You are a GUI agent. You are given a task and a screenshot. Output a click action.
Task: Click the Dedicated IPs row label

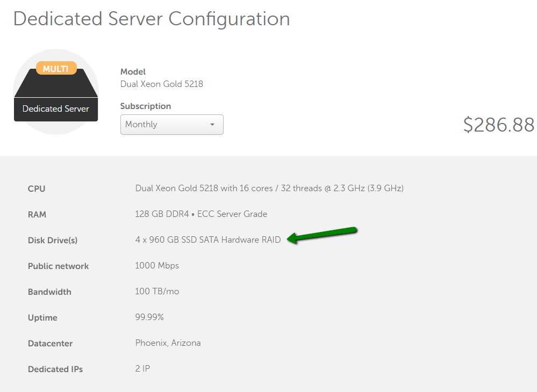tap(55, 369)
